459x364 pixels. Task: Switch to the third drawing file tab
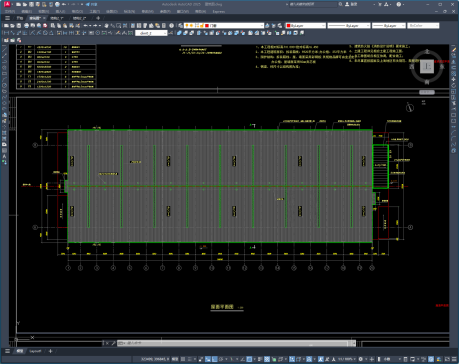point(80,18)
